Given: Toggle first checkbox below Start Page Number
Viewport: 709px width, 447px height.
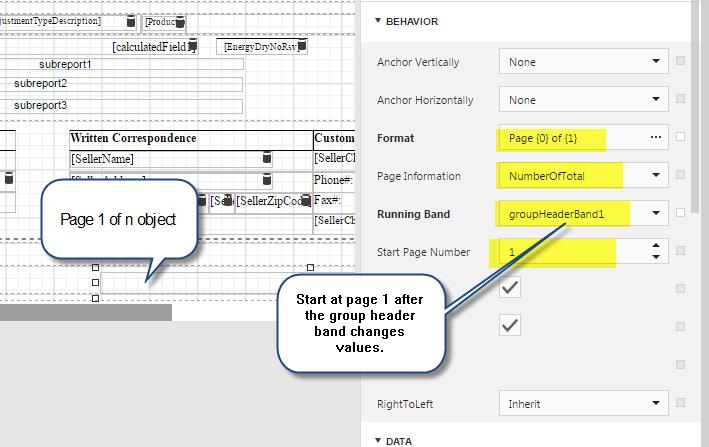Looking at the screenshot, I should (x=510, y=288).
